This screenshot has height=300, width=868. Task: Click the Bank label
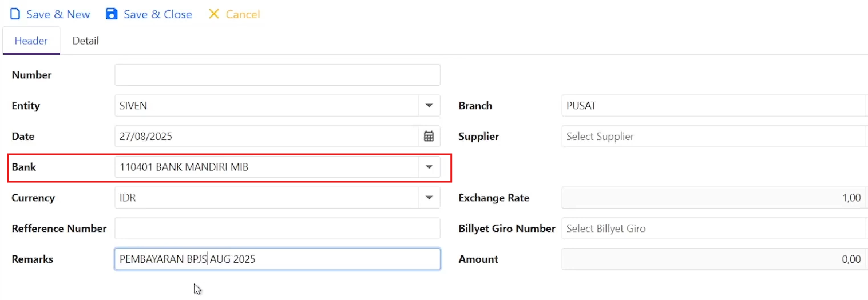click(23, 167)
